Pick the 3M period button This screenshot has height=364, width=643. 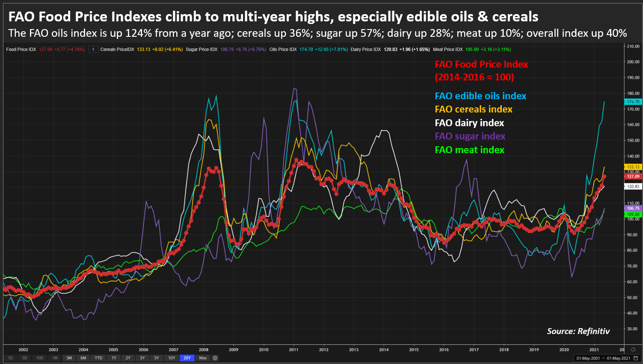(x=69, y=358)
